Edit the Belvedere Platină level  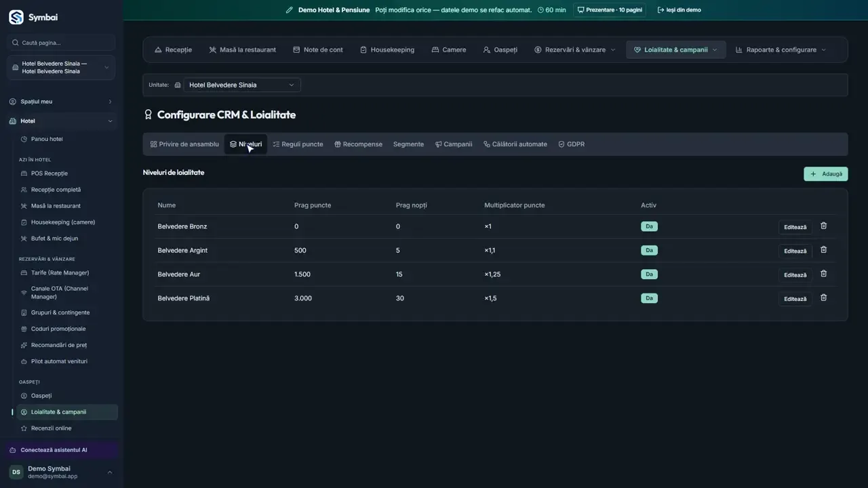coord(795,299)
